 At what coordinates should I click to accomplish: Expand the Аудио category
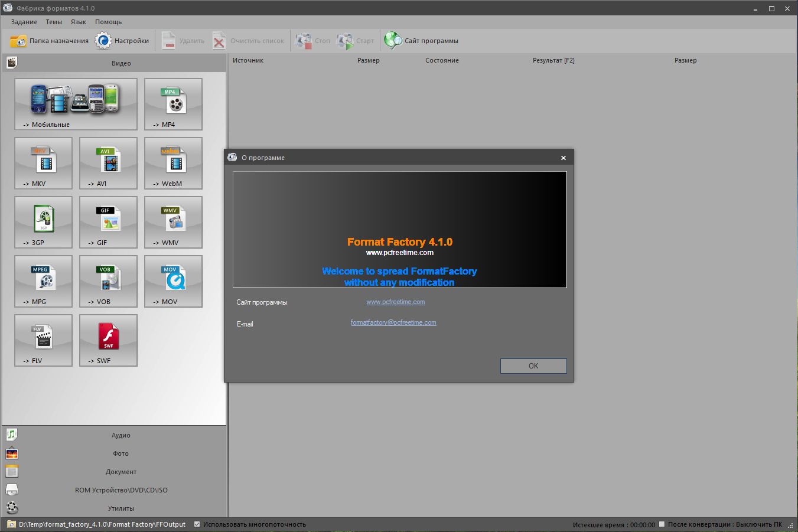point(115,435)
